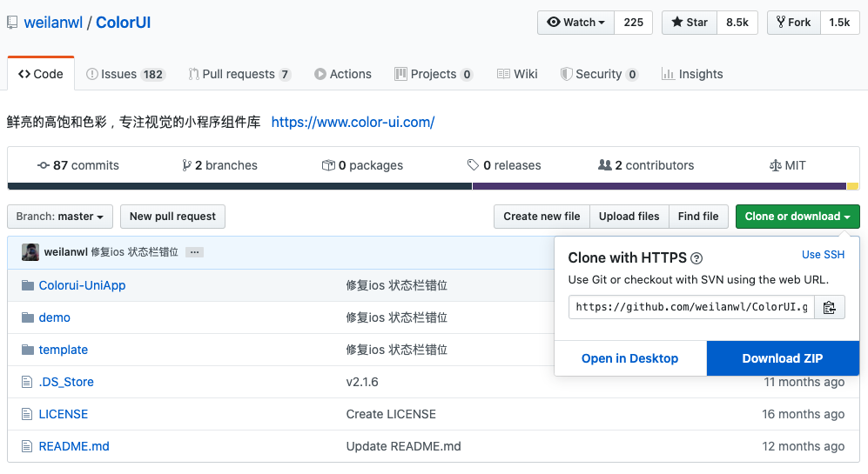The width and height of the screenshot is (868, 474).
Task: Open the Create LICENSE commit message
Action: point(391,414)
